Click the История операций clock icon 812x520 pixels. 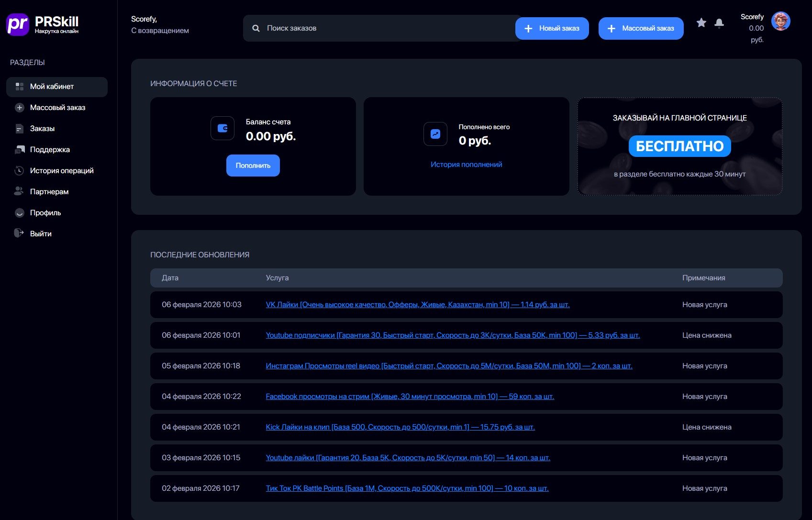point(19,170)
